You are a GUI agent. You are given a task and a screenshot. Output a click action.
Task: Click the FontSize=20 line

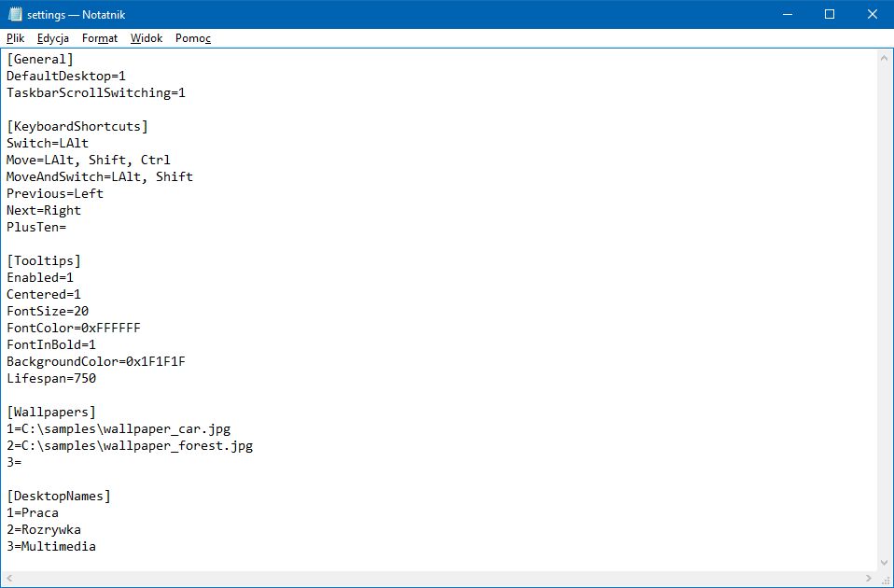point(48,312)
